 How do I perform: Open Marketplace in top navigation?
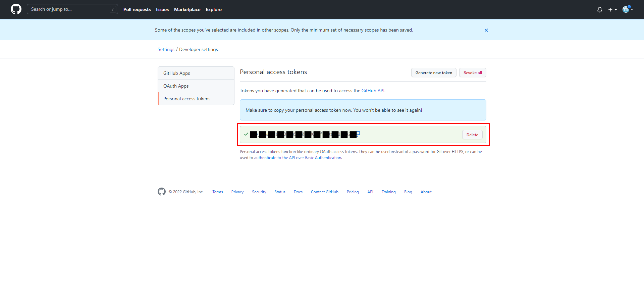tap(187, 9)
